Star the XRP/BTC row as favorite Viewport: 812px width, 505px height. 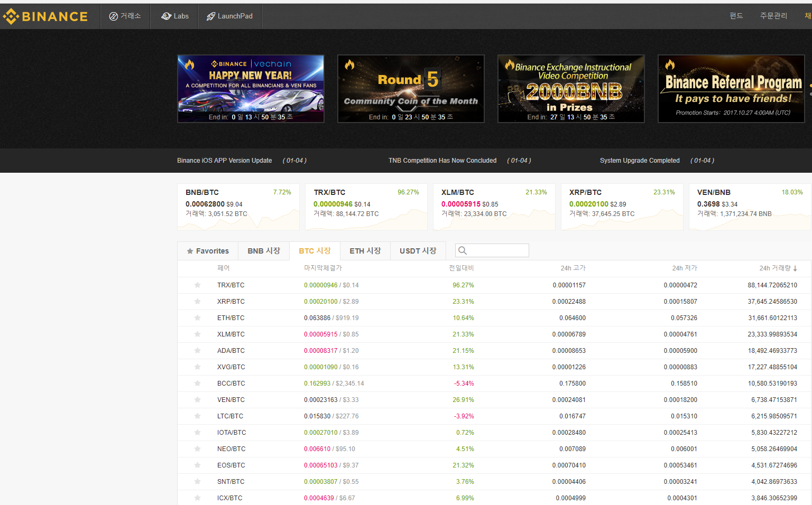click(x=197, y=302)
